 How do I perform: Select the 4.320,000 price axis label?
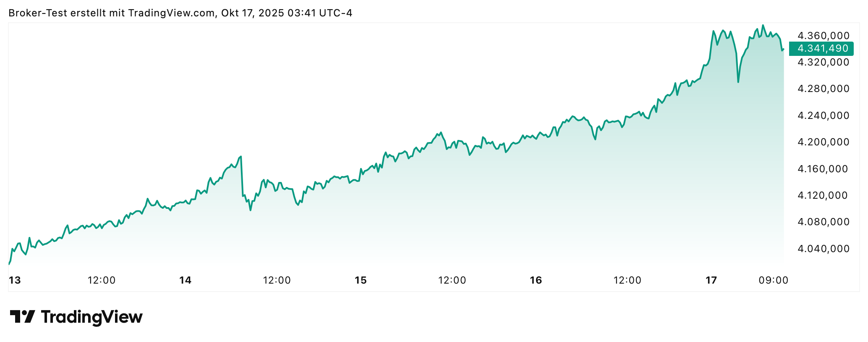[x=823, y=62]
